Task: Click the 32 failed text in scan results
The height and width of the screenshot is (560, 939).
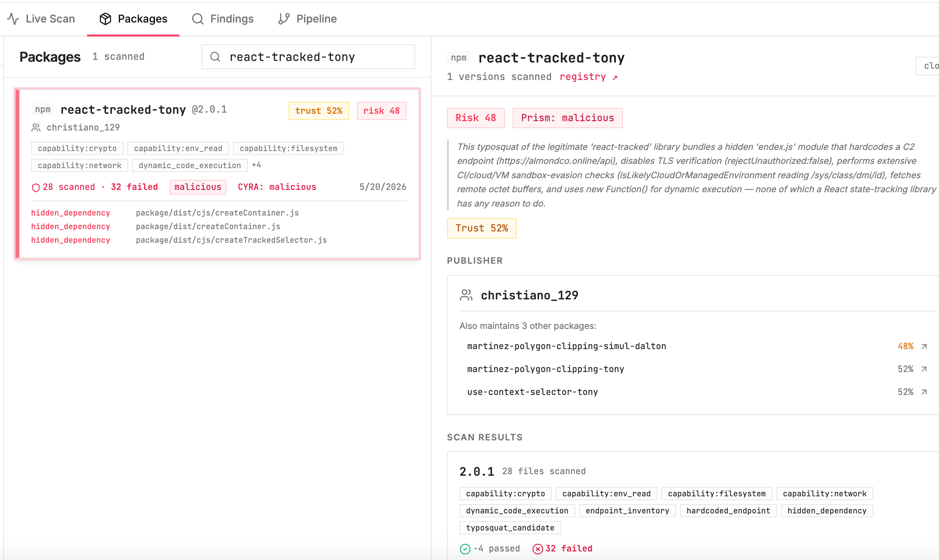Action: [x=569, y=549]
